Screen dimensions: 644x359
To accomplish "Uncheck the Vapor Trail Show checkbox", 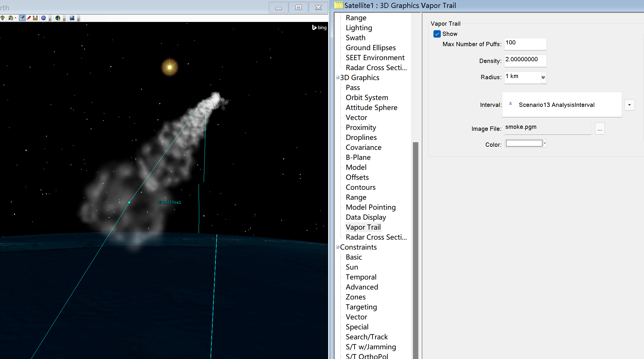I will (437, 34).
